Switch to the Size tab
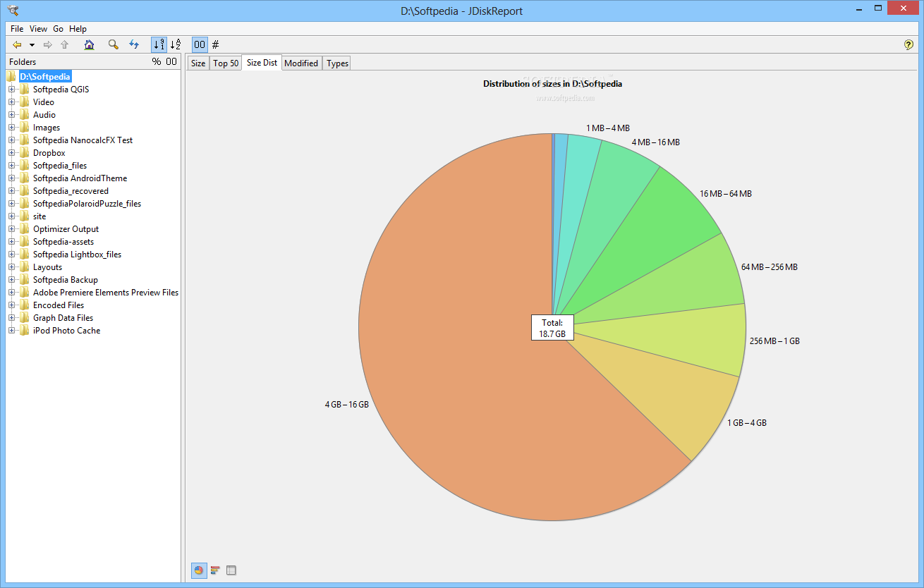Screen dimensions: 924x588 (x=198, y=63)
